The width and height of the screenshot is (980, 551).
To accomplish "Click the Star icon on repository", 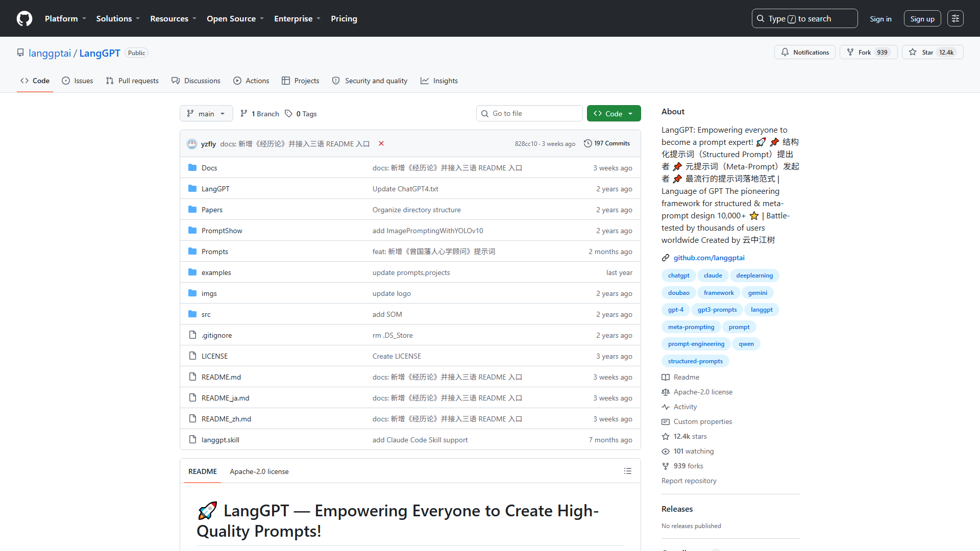I will click(913, 52).
